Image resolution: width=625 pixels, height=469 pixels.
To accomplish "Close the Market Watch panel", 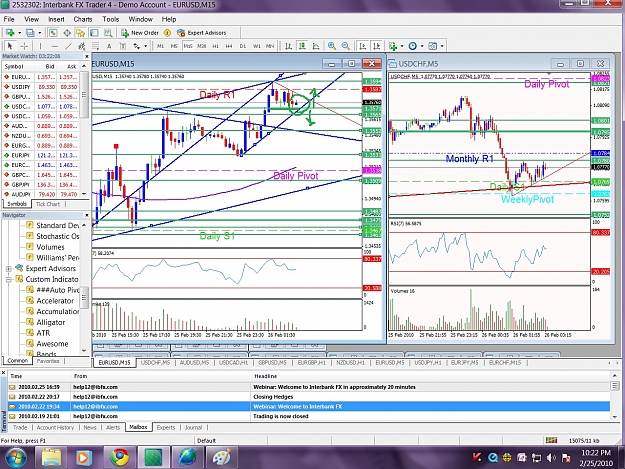I will [86, 56].
